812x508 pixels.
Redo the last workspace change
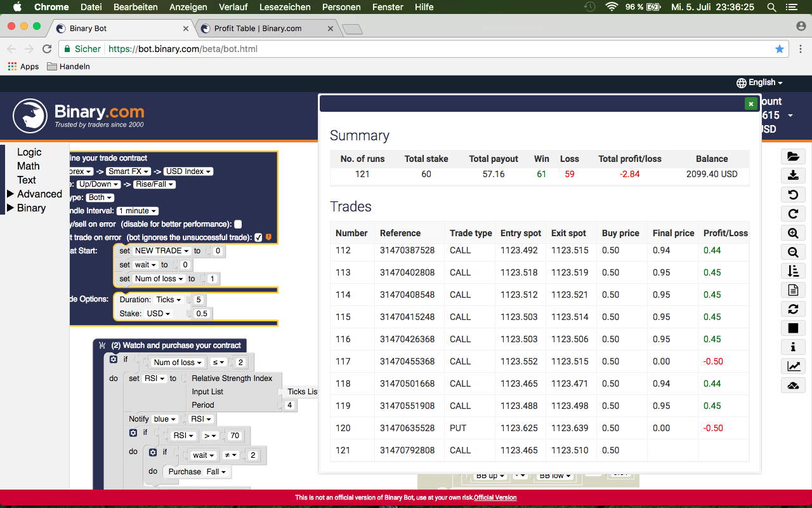(793, 213)
